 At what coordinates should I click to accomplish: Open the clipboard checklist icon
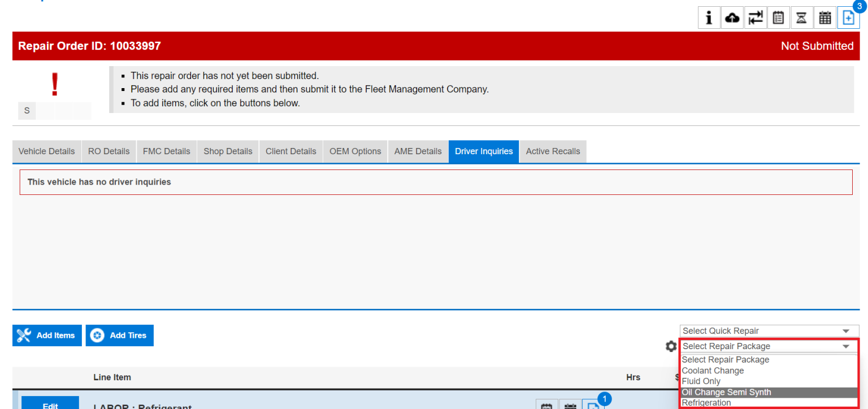coord(778,18)
